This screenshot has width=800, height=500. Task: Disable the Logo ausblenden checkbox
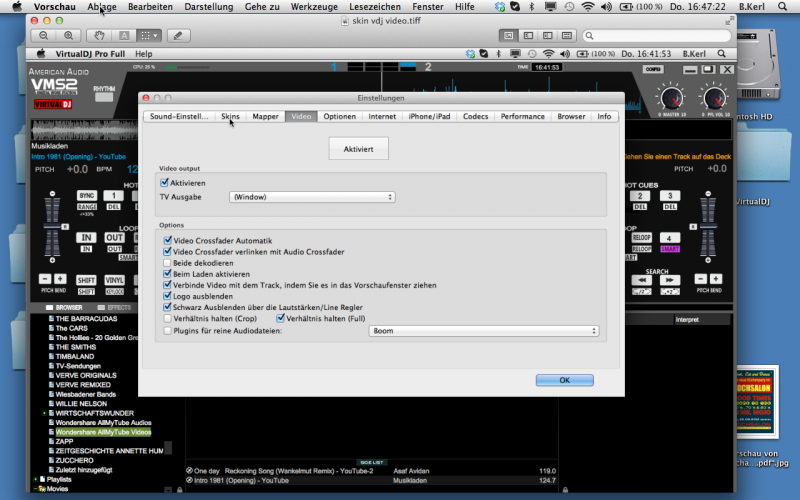(167, 296)
